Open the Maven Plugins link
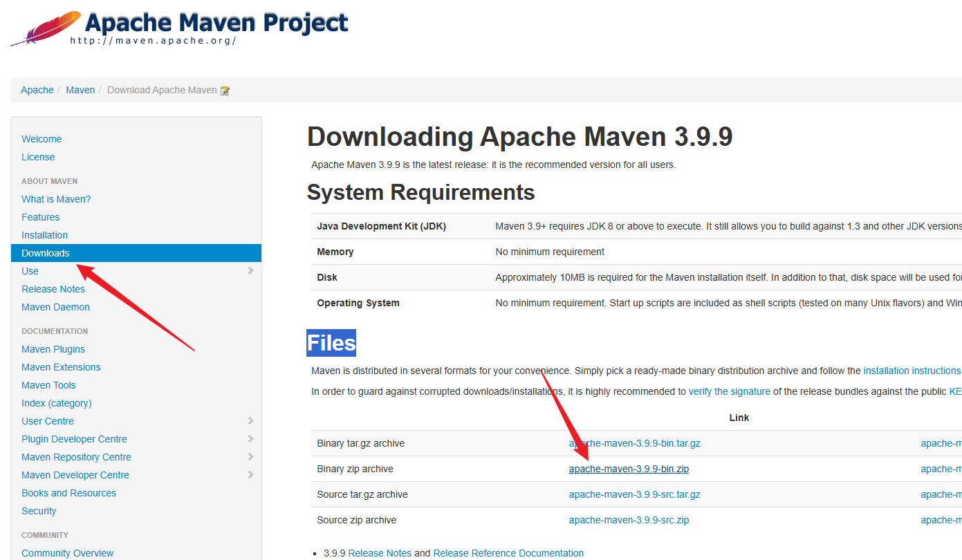 coord(53,349)
